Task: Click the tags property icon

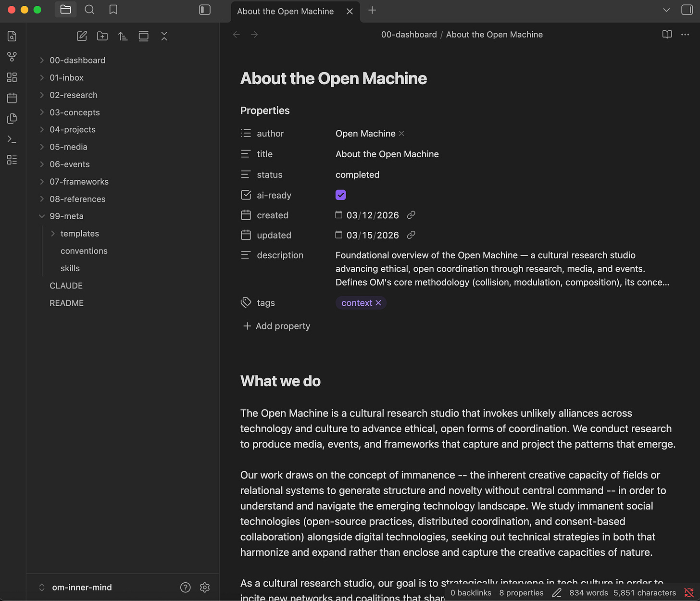Action: tap(246, 302)
